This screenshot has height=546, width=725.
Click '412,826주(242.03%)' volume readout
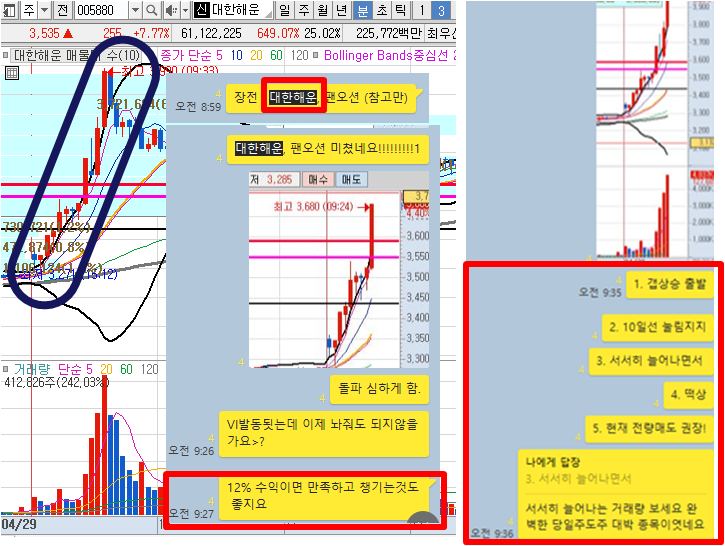[57, 382]
